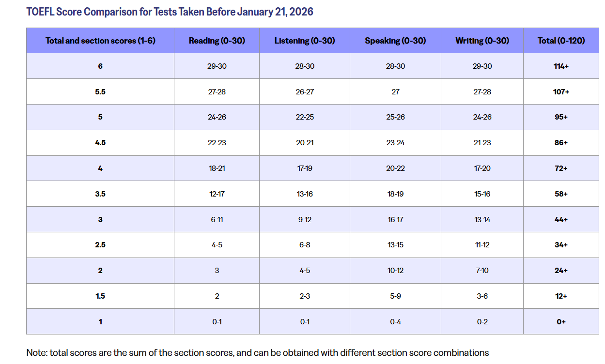
Task: Select the 114+ total score cell
Action: [561, 66]
